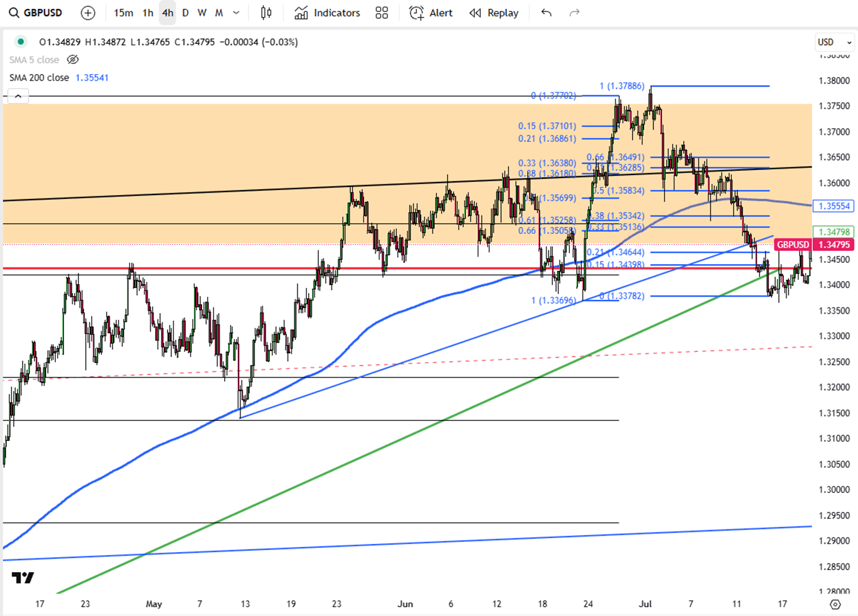Open chart settings gear at bottom right

point(835,604)
